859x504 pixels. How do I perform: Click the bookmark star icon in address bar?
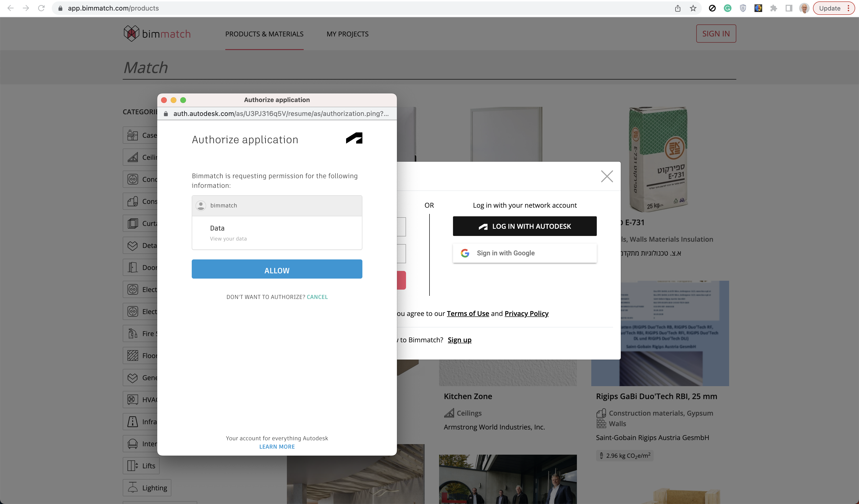tap(693, 8)
